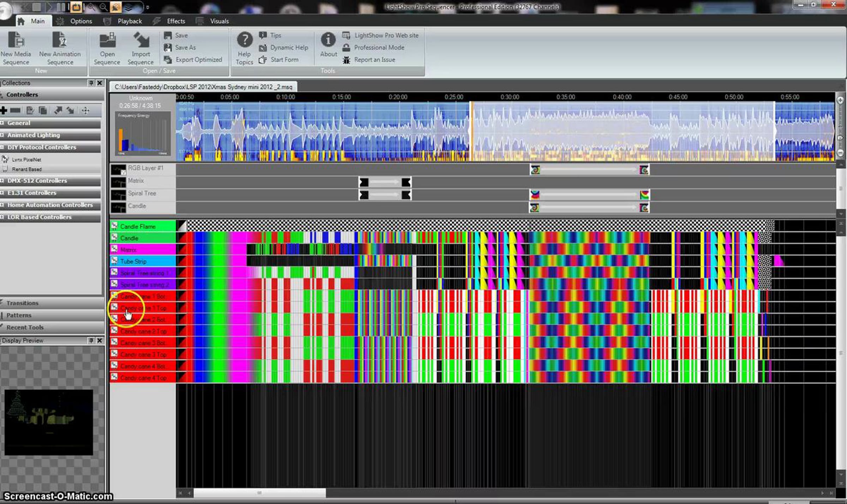Click the About info icon
Viewport: 847px width, 504px height.
point(328,40)
